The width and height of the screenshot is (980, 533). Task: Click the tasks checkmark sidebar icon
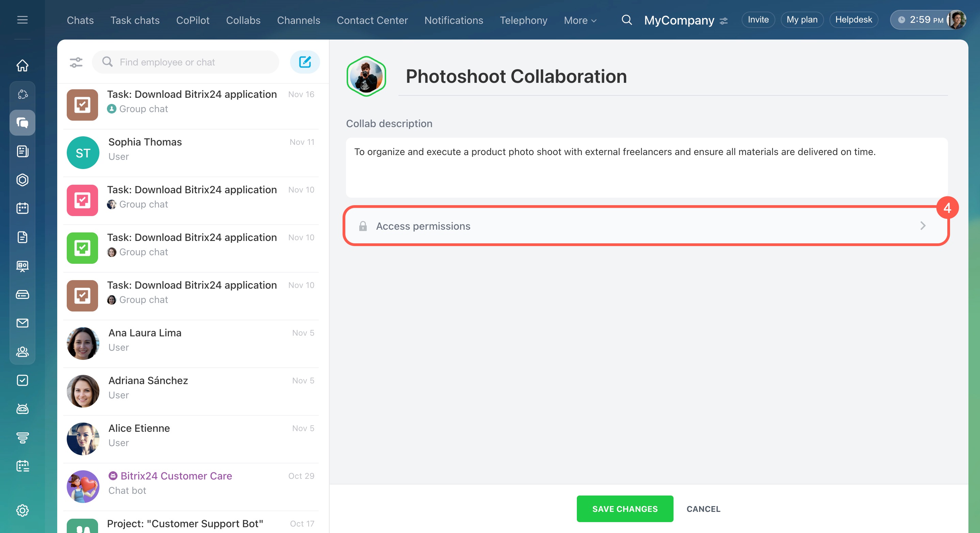(22, 380)
